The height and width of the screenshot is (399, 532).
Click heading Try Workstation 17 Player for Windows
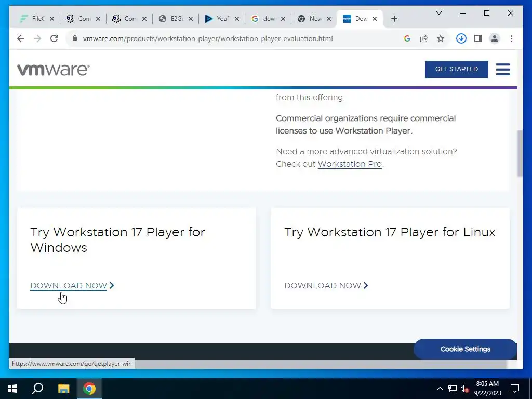click(x=117, y=240)
